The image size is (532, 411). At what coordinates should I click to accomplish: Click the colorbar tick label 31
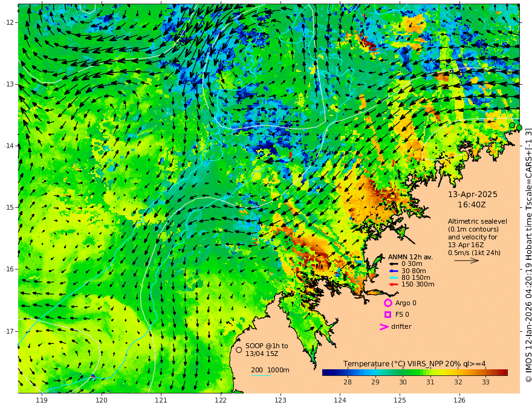[430, 382]
